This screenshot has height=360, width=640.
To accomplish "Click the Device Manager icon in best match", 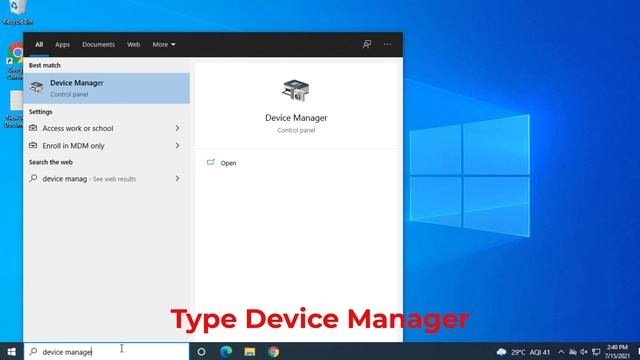I will (x=36, y=87).
